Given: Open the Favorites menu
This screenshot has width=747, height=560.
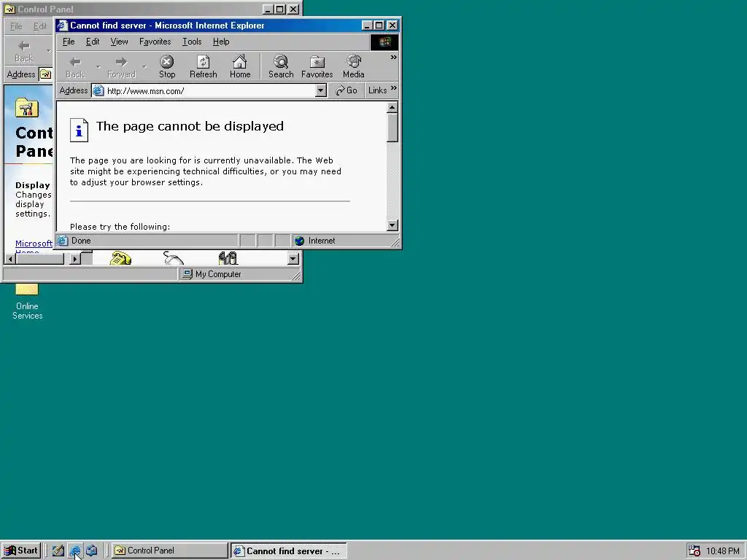Looking at the screenshot, I should [x=155, y=42].
